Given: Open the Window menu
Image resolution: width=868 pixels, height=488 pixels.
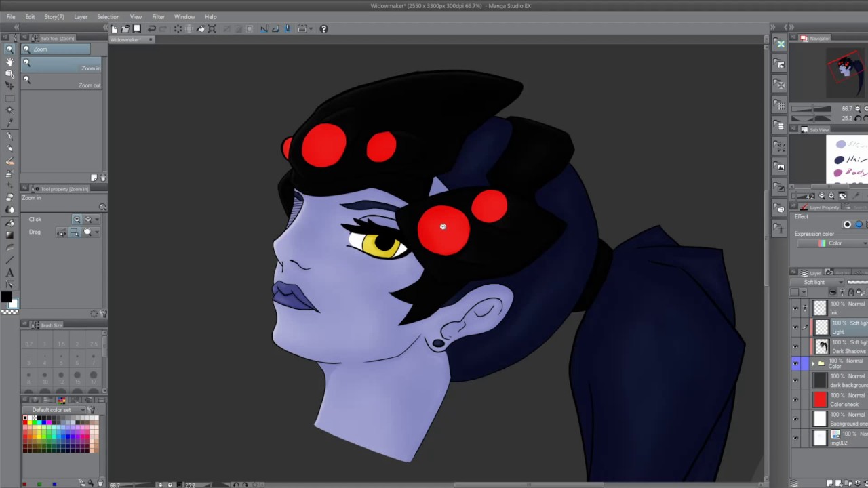Looking at the screenshot, I should pos(184,16).
